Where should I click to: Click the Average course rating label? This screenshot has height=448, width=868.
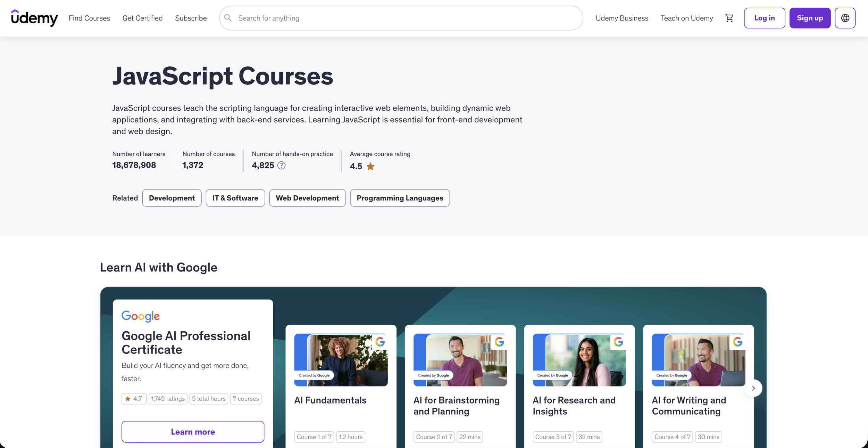pos(380,154)
